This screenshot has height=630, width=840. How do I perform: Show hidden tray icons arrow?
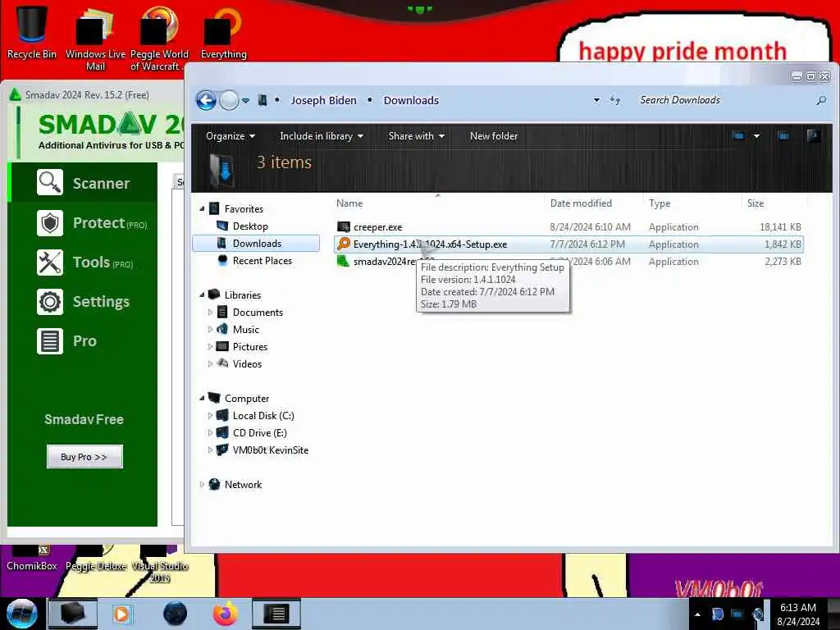[697, 614]
